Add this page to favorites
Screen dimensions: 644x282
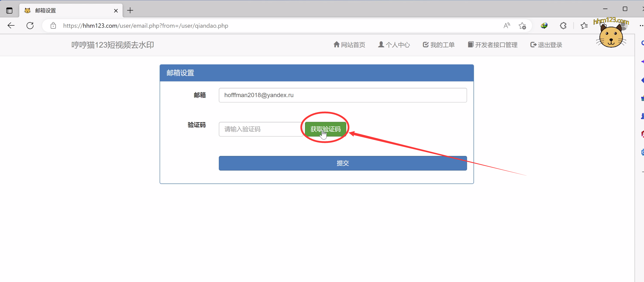[522, 26]
